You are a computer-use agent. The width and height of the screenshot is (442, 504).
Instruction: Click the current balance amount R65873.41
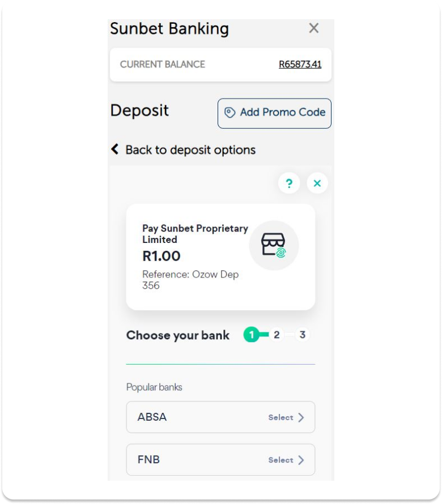pos(300,65)
